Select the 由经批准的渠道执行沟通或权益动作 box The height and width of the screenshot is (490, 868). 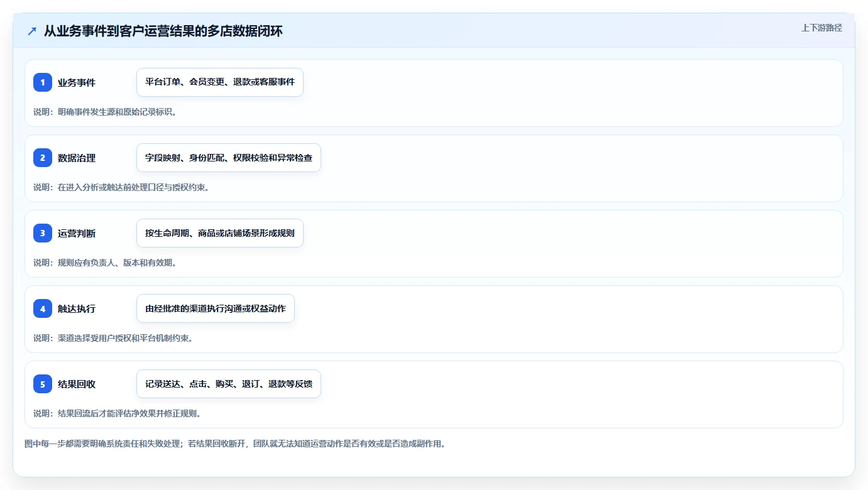[x=216, y=308]
